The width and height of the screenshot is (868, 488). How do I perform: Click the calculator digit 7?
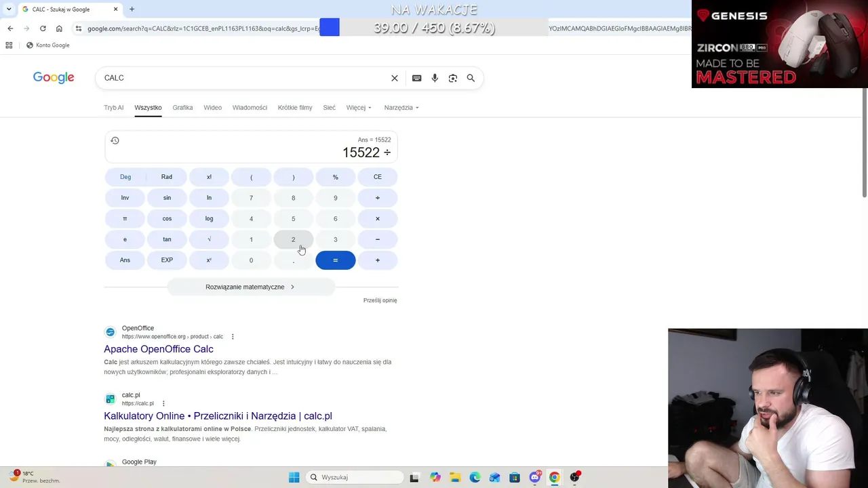(251, 198)
